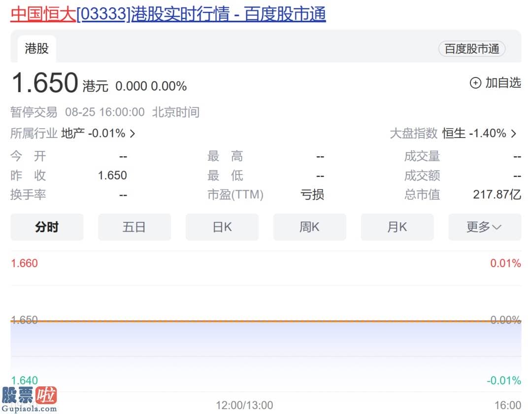Screen dimensions: 532x414
Task: Click the plus circle icon beside 加自选
Action: pyautogui.click(x=475, y=83)
